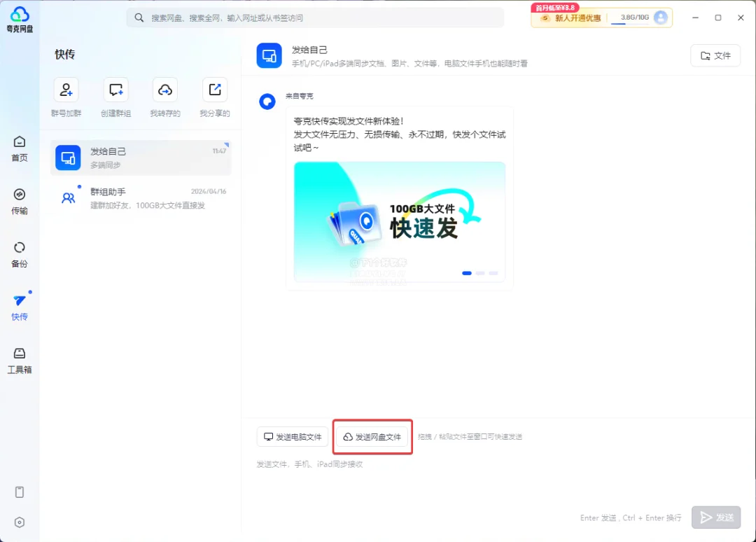Click the 发送电脑文件 button
Screen dimensions: 756x542
click(x=293, y=437)
